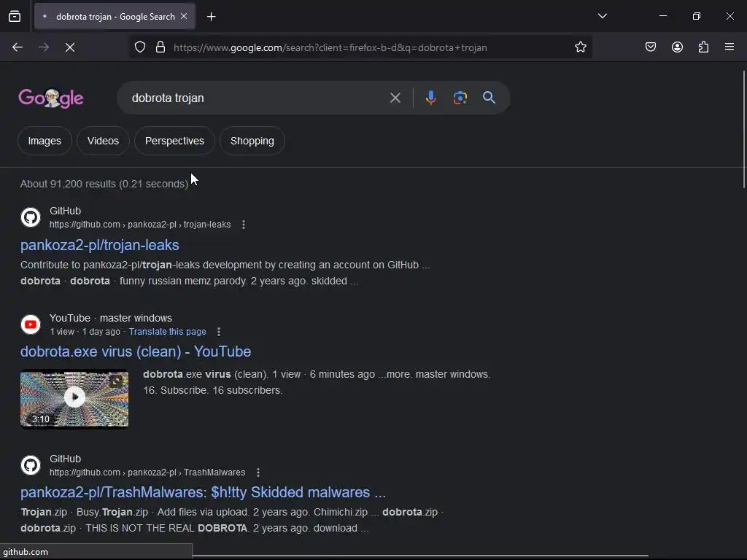Submit search with magnifier icon
The height and width of the screenshot is (560, 747).
[x=489, y=98]
